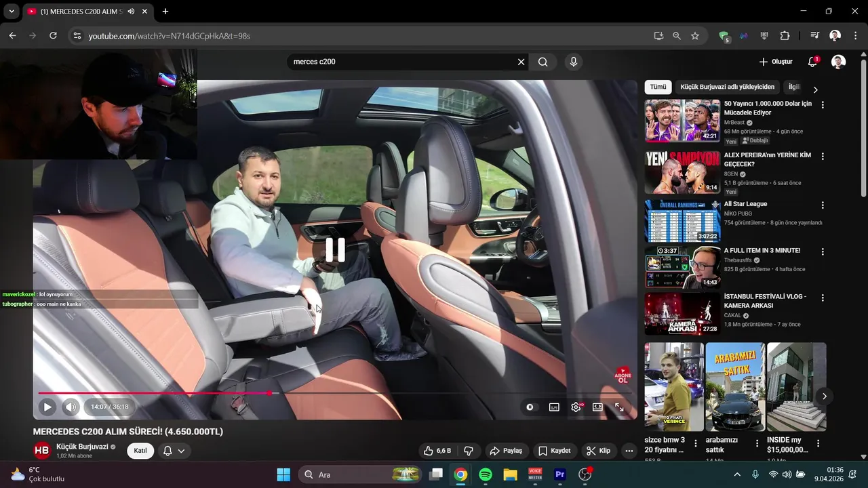
Task: Open options for the ALEX PEREIRA video
Action: pos(823,157)
